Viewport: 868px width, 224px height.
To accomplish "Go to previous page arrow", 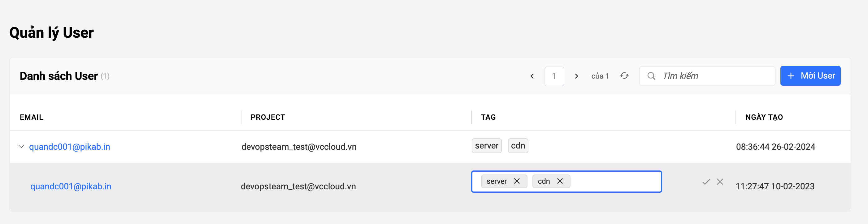I will click(532, 76).
